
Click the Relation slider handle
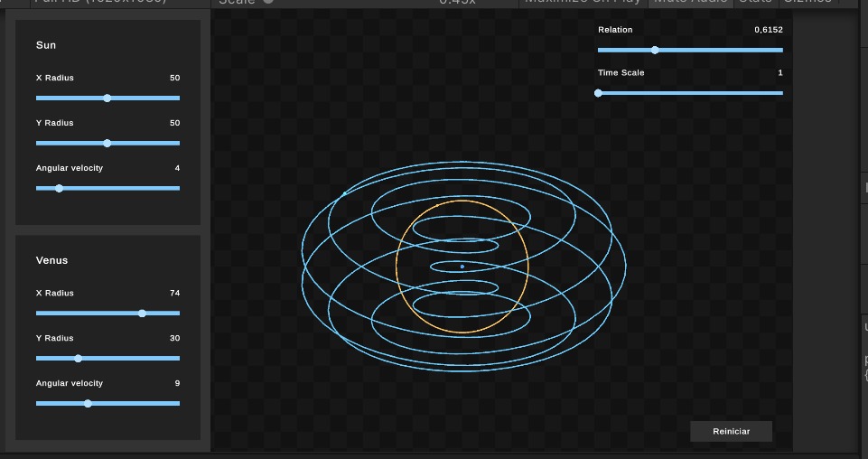click(655, 50)
